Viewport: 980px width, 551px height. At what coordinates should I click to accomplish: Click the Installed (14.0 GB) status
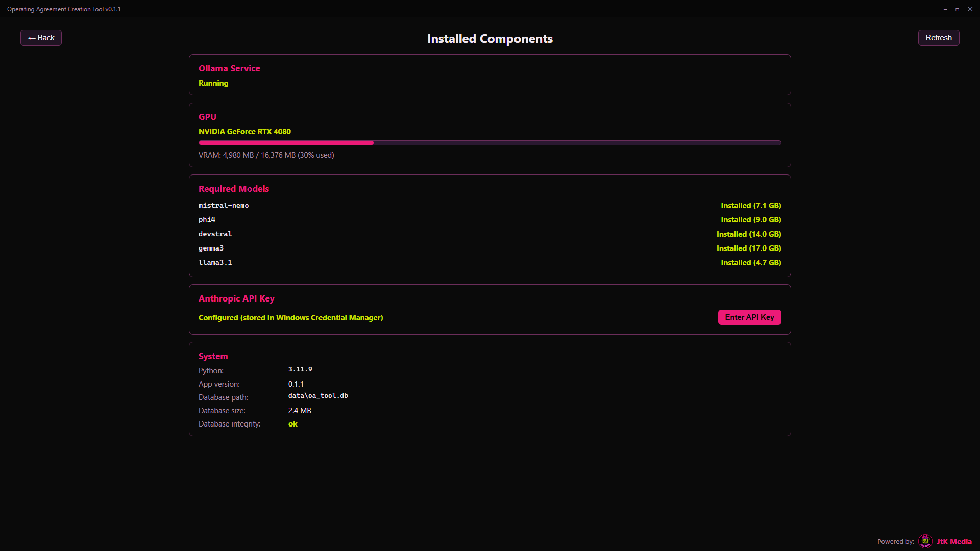(x=749, y=234)
